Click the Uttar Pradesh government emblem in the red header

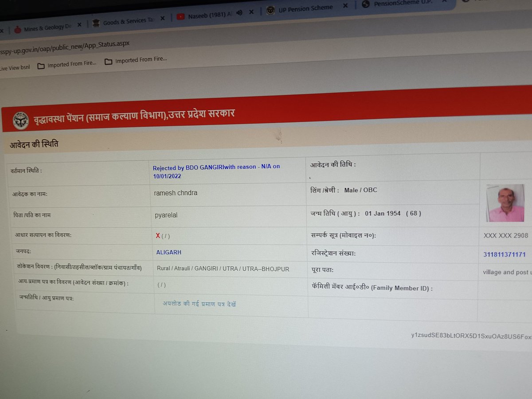pos(20,121)
